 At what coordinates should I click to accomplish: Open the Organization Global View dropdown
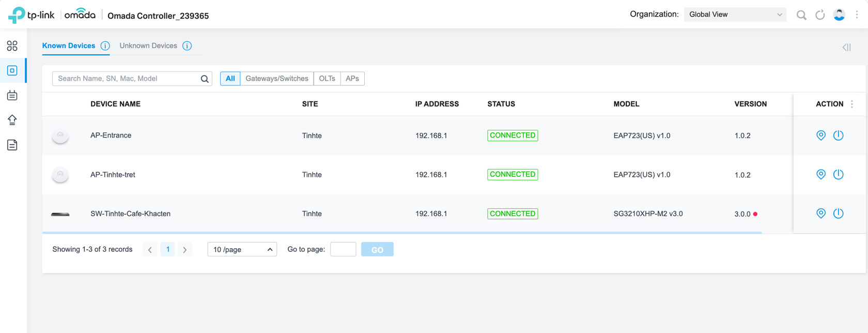[x=735, y=14]
